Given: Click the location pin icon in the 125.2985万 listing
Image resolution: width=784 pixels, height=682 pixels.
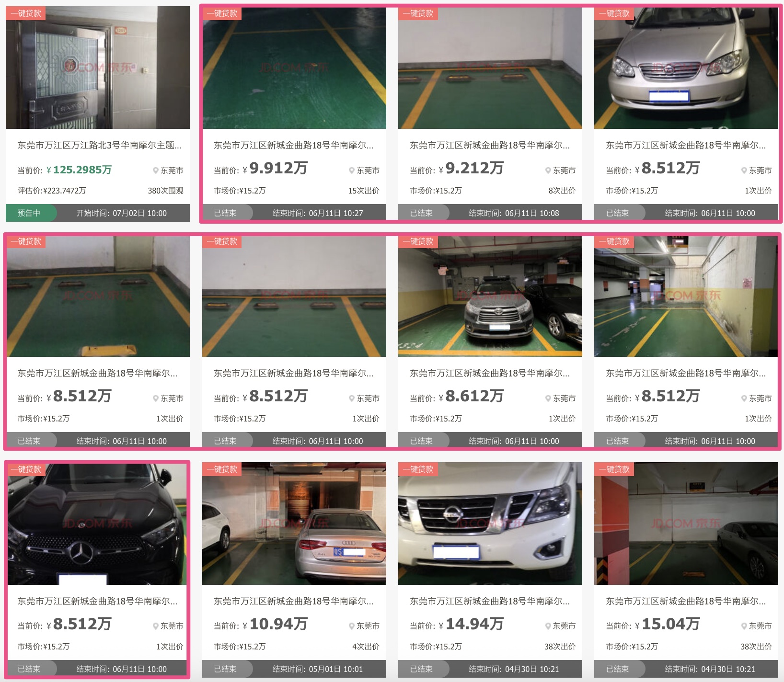Looking at the screenshot, I should coord(156,170).
